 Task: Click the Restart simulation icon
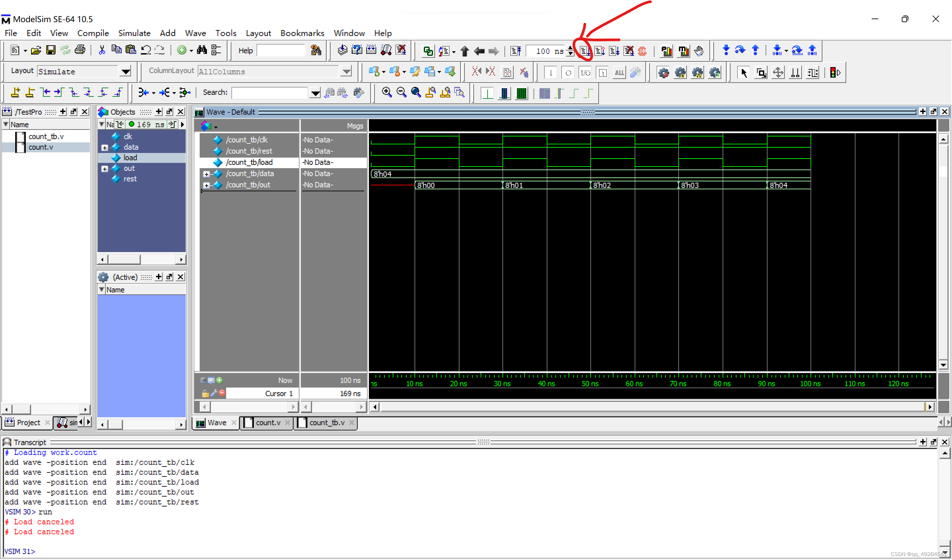coord(516,51)
